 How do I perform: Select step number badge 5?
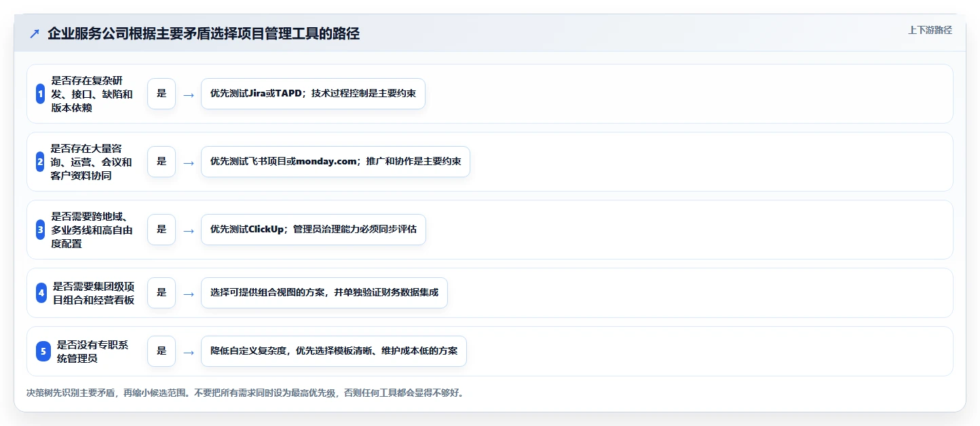coord(43,351)
